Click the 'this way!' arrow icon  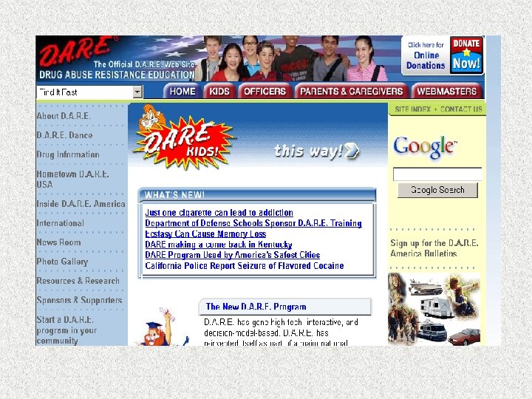(x=352, y=151)
